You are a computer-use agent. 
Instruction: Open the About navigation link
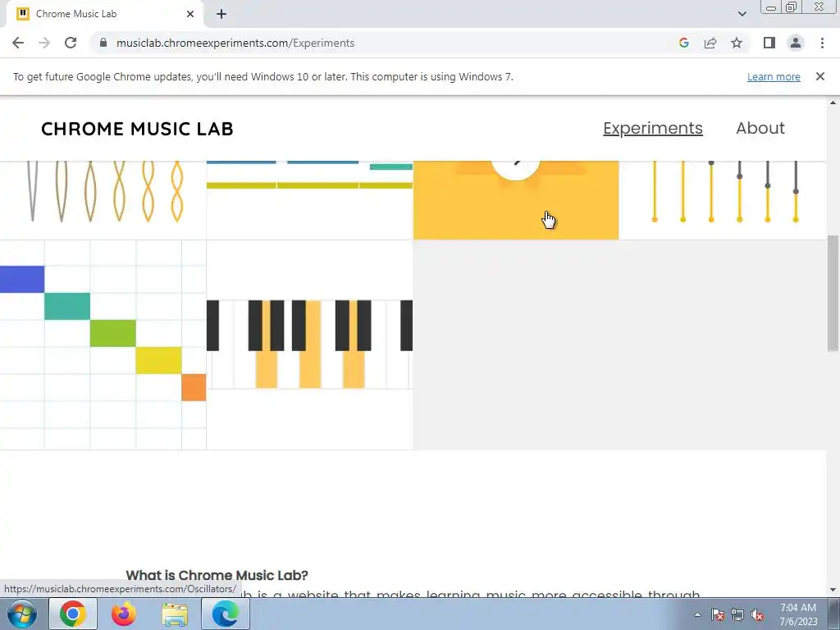tap(760, 128)
